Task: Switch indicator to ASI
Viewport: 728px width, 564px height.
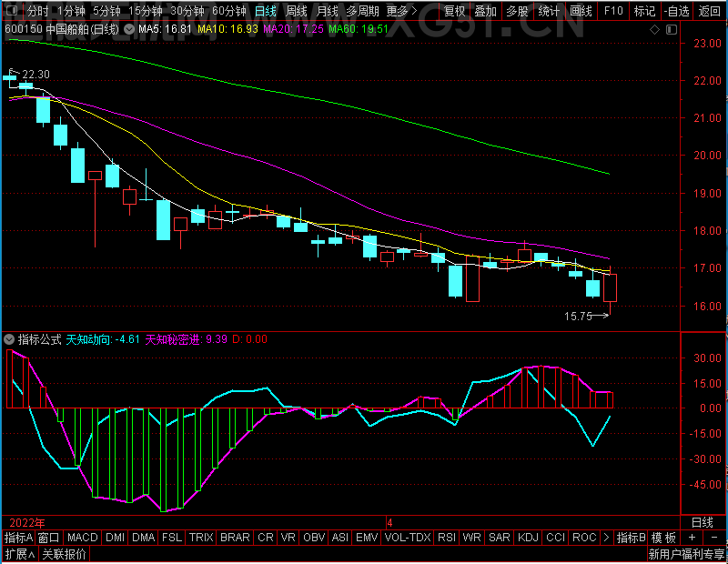Action: [340, 538]
